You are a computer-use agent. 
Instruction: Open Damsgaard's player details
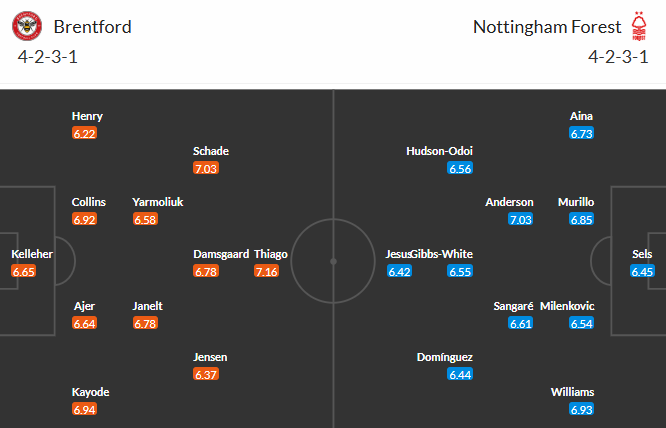(221, 254)
